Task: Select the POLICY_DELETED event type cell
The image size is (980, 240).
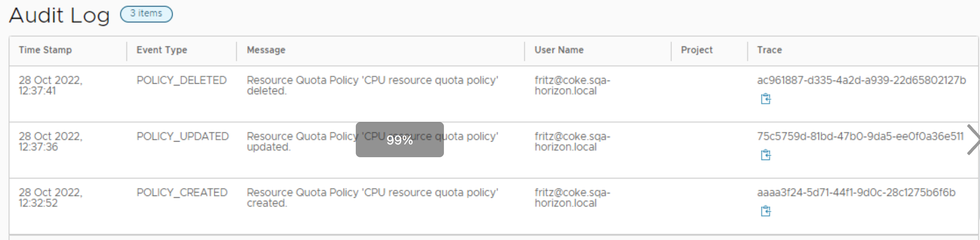Action: (181, 80)
